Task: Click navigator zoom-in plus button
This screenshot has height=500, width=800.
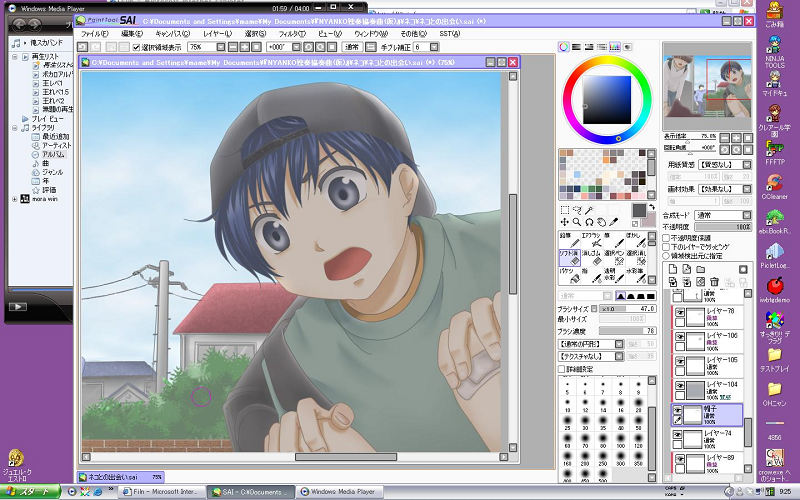Action: tap(736, 138)
